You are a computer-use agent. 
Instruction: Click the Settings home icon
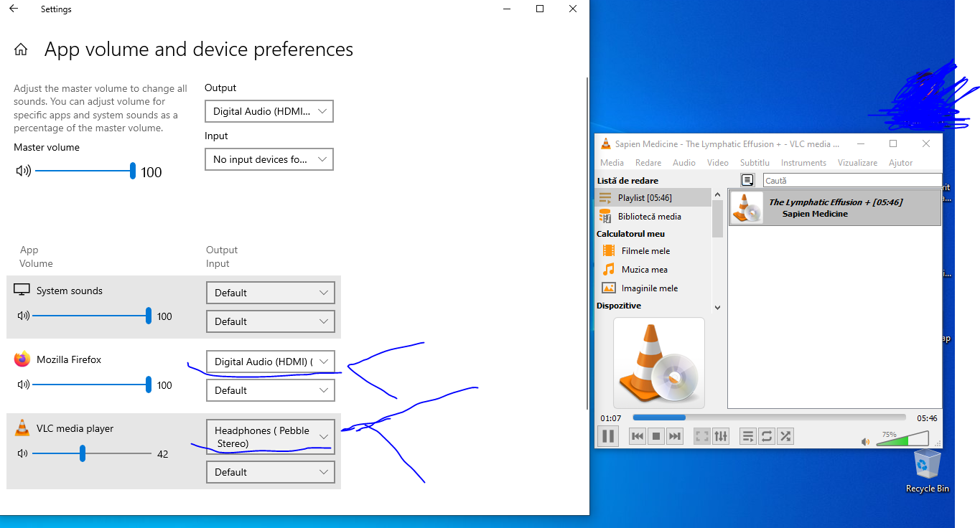[x=21, y=49]
